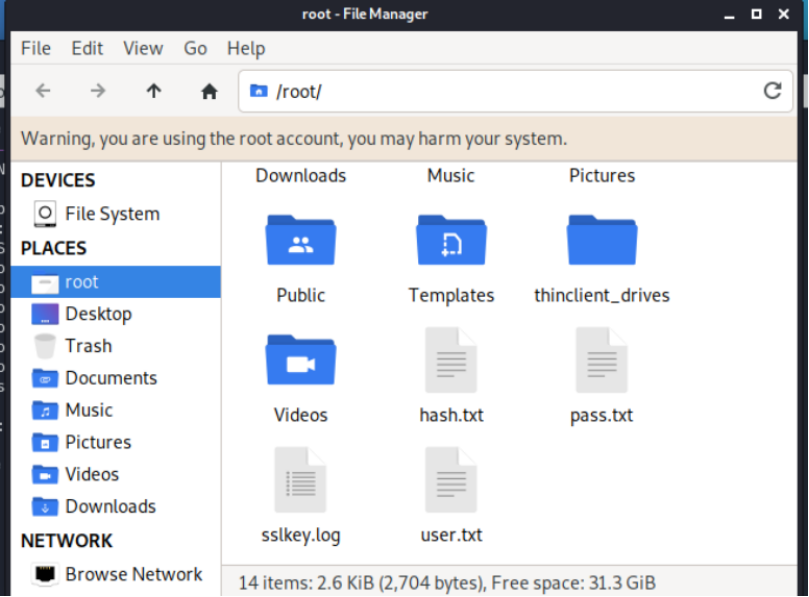809x597 pixels.
Task: Select the hash.txt file
Action: pyautogui.click(x=451, y=360)
